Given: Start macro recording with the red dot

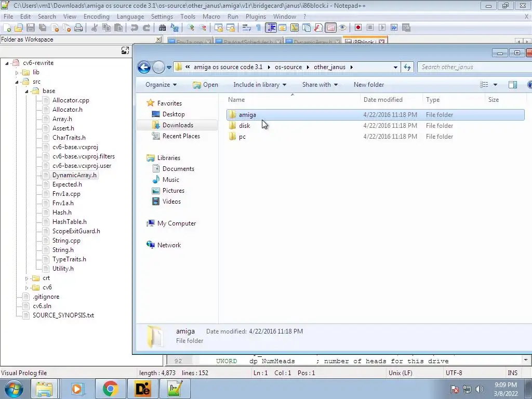Looking at the screenshot, I should click(x=358, y=28).
